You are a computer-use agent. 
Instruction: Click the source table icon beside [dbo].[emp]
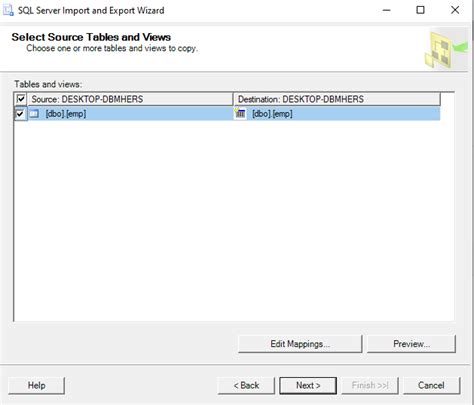(34, 114)
